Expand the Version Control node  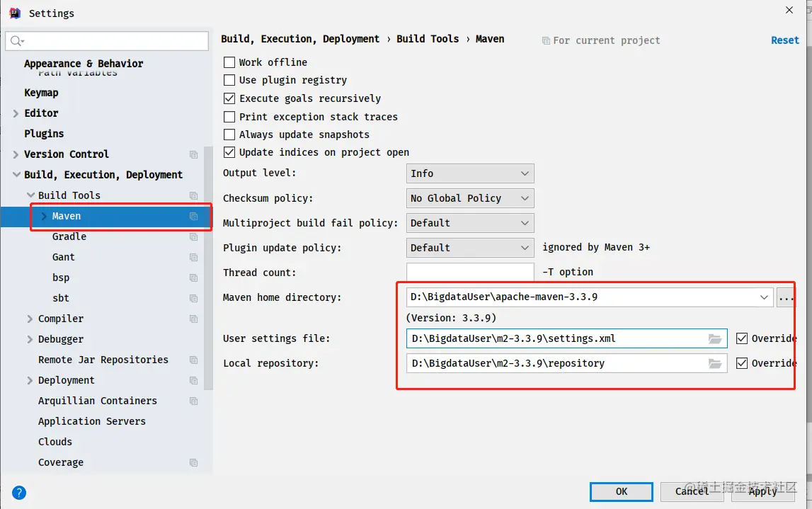[x=16, y=154]
